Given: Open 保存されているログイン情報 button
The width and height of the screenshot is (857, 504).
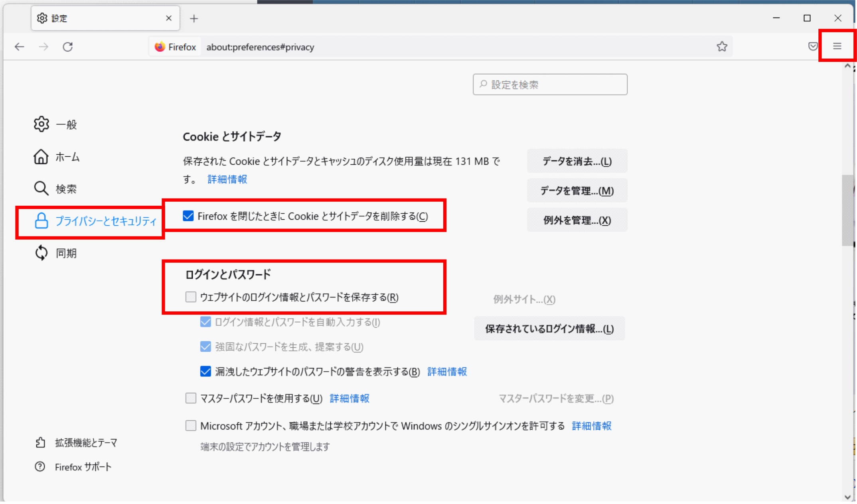Looking at the screenshot, I should pyautogui.click(x=549, y=329).
